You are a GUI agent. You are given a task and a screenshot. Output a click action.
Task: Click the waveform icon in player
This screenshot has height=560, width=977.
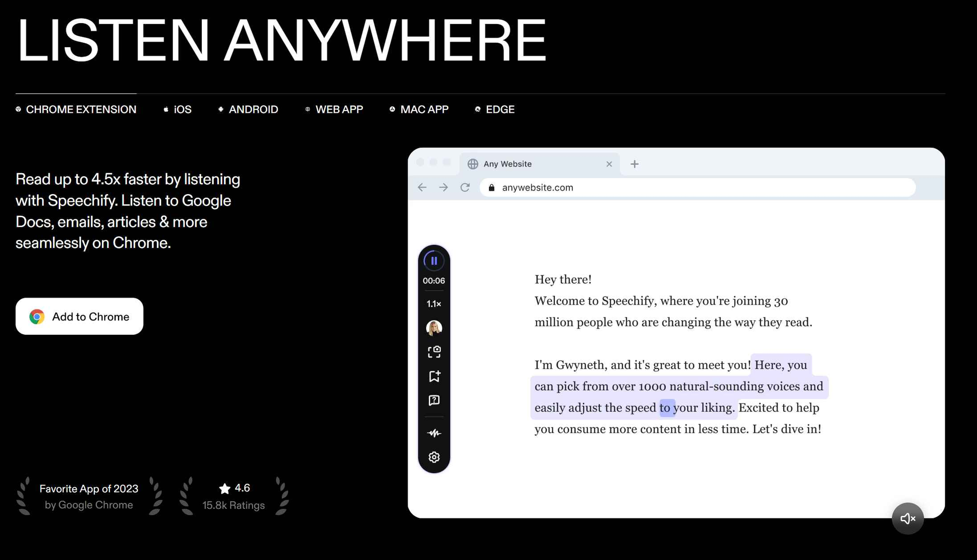434,433
